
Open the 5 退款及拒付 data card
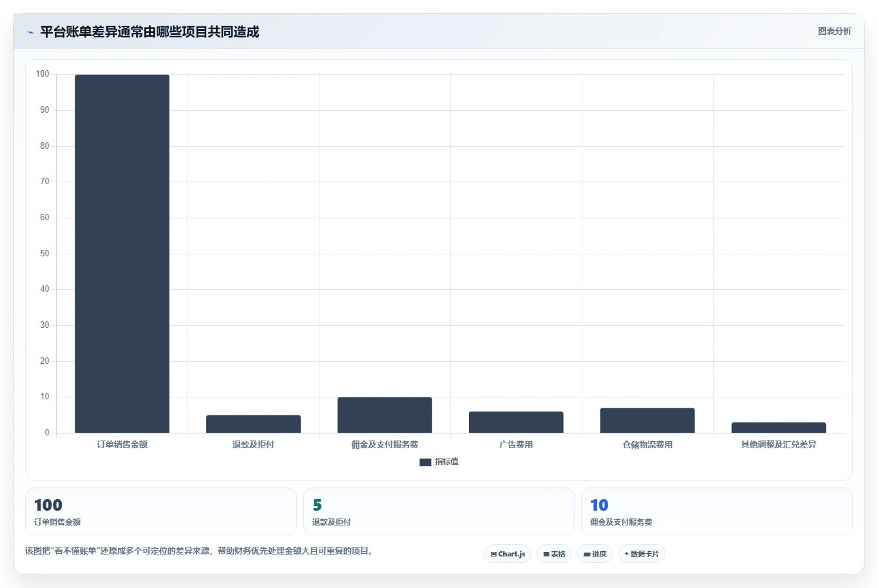pos(439,511)
